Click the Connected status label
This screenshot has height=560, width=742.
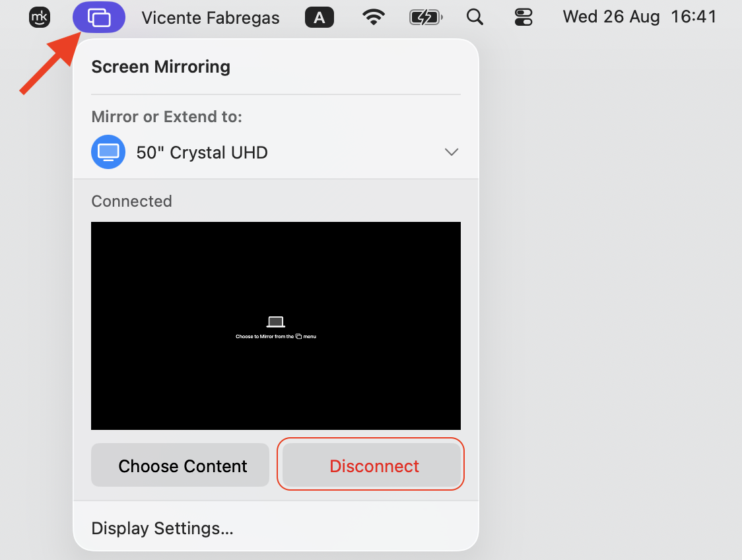131,201
